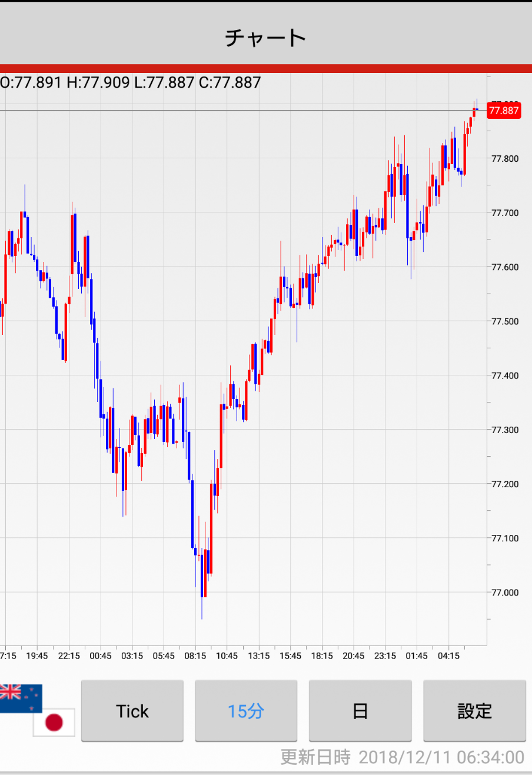Select the 15:45 time axis label
The width and height of the screenshot is (532, 775).
click(x=290, y=656)
